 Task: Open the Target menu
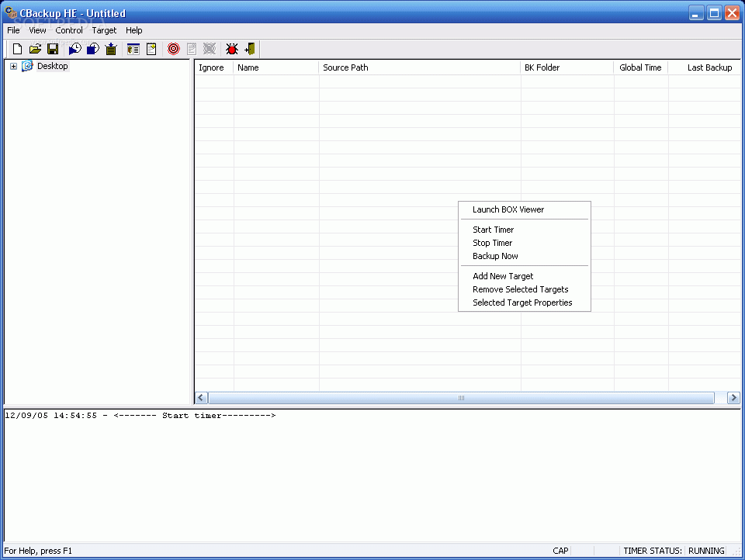coord(104,30)
